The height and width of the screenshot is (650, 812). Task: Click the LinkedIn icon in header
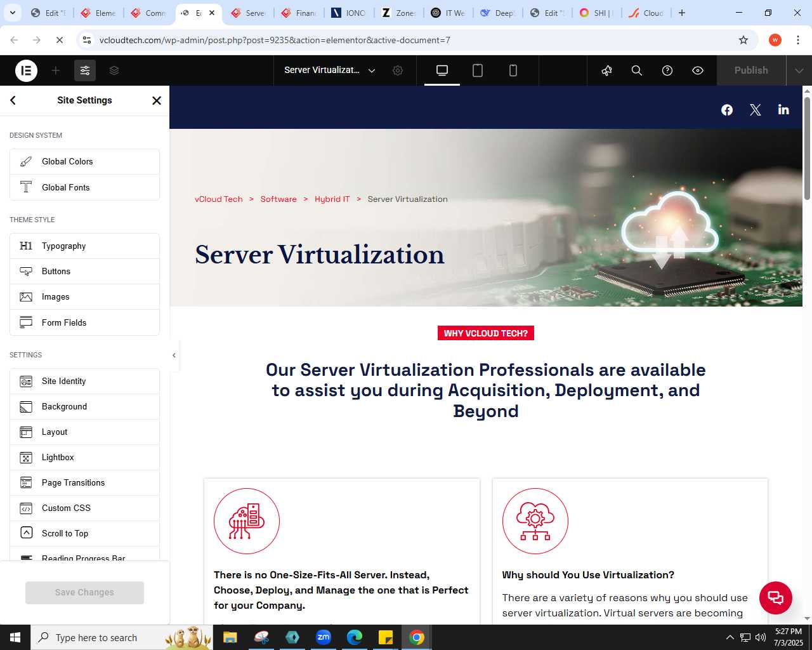[x=783, y=110]
